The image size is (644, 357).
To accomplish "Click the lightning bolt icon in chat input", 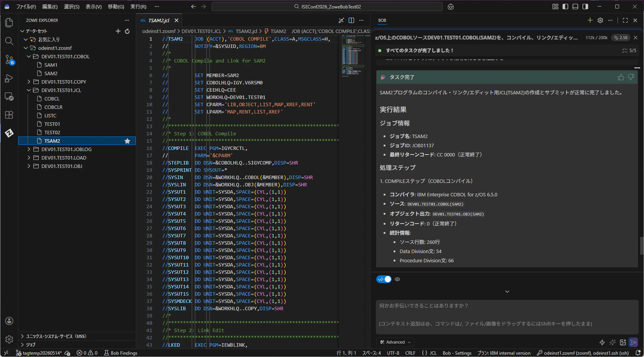I will (602, 342).
